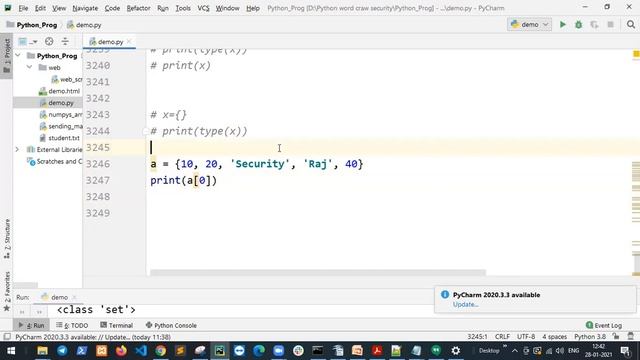Toggle the Structure tool window side tab
Viewport: 640px width, 360px height.
pyautogui.click(x=7, y=239)
